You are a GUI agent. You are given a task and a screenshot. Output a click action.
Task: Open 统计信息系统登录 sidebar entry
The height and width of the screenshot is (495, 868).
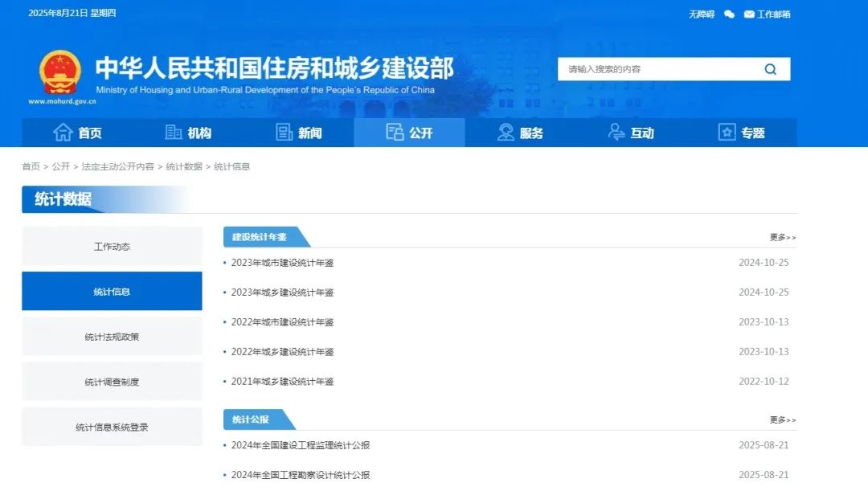[112, 427]
